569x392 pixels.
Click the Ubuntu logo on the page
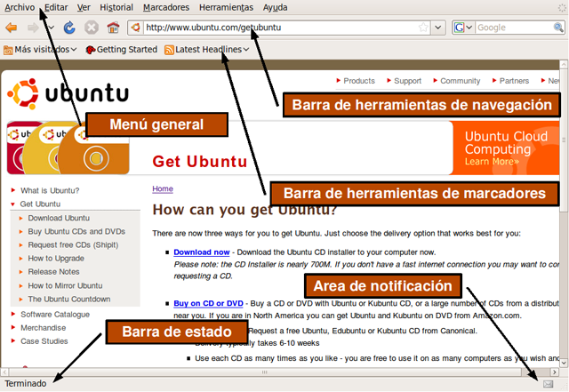pos(68,93)
